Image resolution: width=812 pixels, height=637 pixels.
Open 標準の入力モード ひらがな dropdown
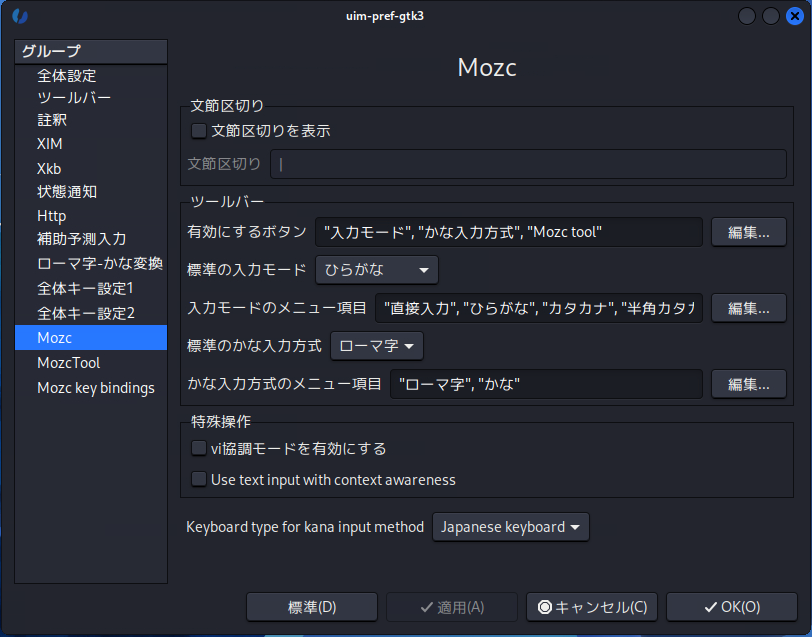[376, 270]
